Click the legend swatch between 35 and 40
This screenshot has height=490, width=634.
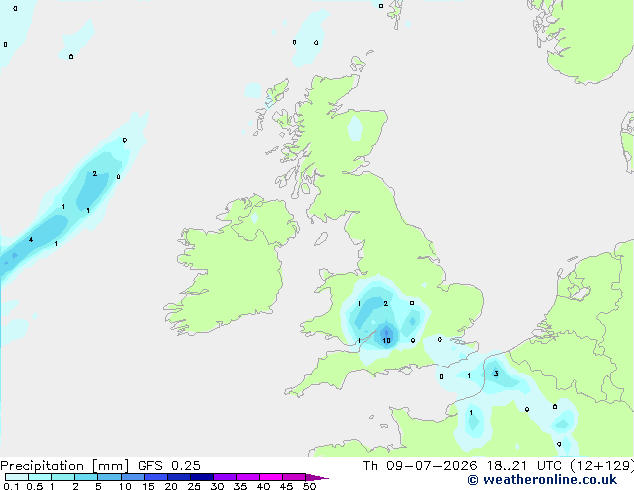tap(247, 477)
